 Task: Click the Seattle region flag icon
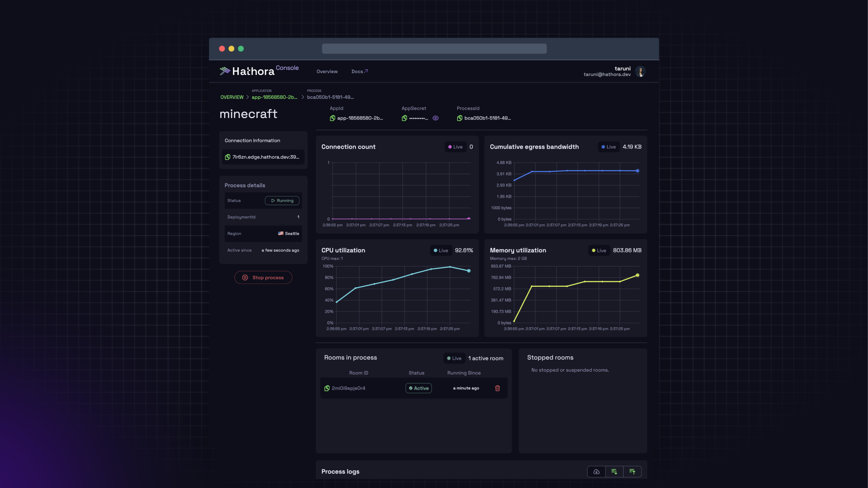coord(280,233)
